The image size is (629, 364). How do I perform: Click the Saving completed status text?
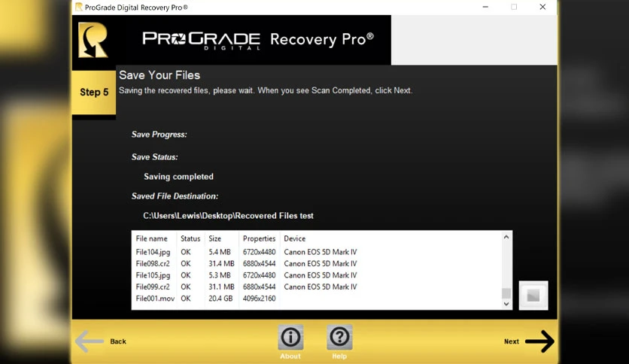[x=178, y=177]
